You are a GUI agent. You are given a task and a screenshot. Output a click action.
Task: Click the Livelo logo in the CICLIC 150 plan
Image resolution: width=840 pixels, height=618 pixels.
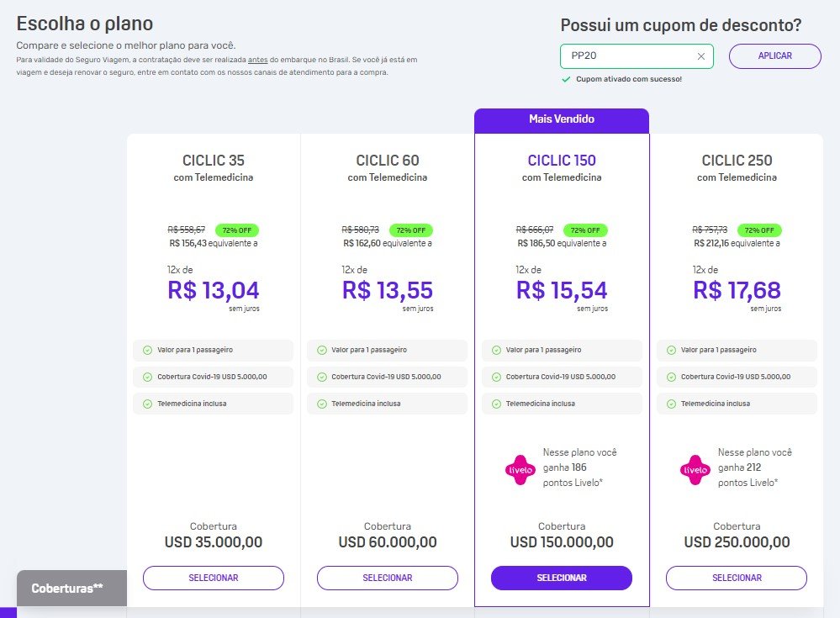(x=520, y=470)
